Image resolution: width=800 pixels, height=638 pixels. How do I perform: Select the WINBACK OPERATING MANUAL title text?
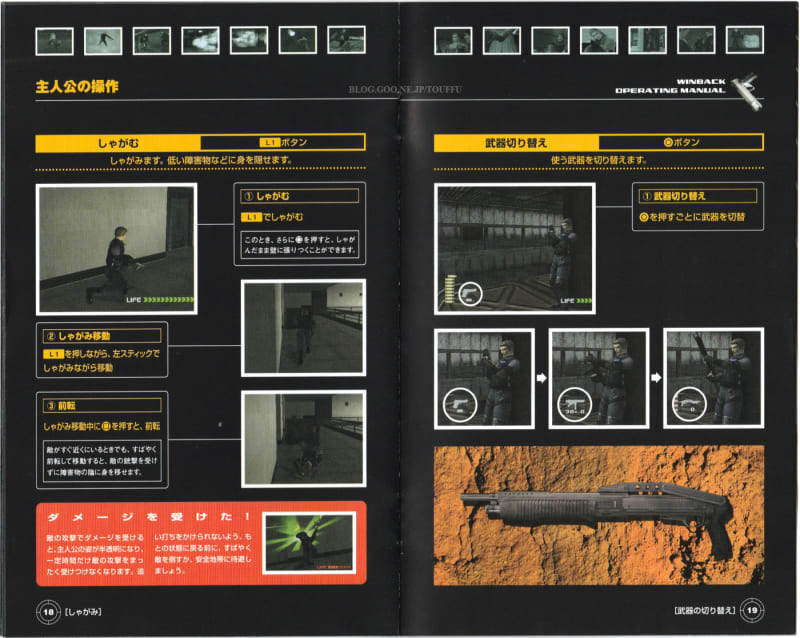pos(670,86)
